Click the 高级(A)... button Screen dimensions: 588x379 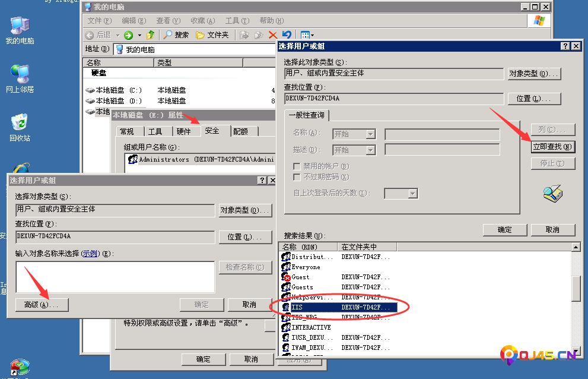tap(42, 305)
